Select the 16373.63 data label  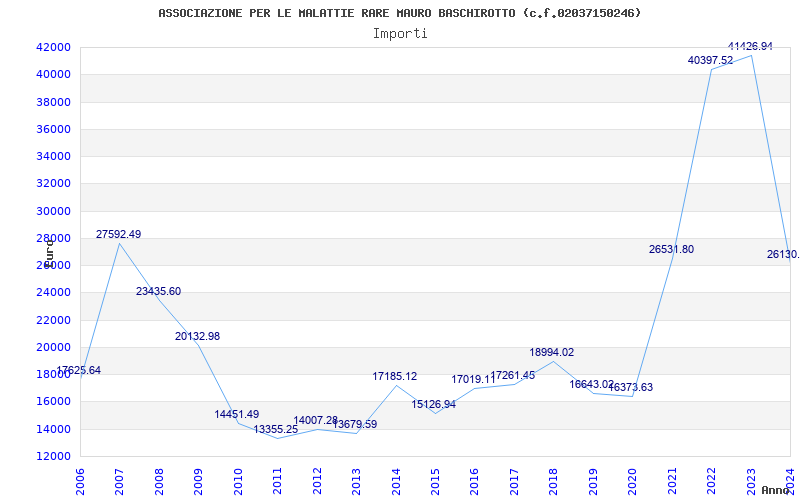click(x=630, y=387)
